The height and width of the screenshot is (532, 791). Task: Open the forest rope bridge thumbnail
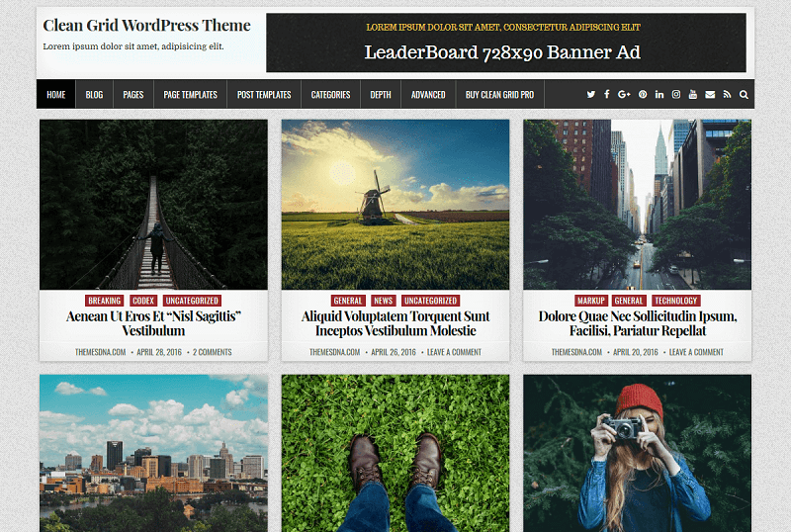(x=153, y=205)
